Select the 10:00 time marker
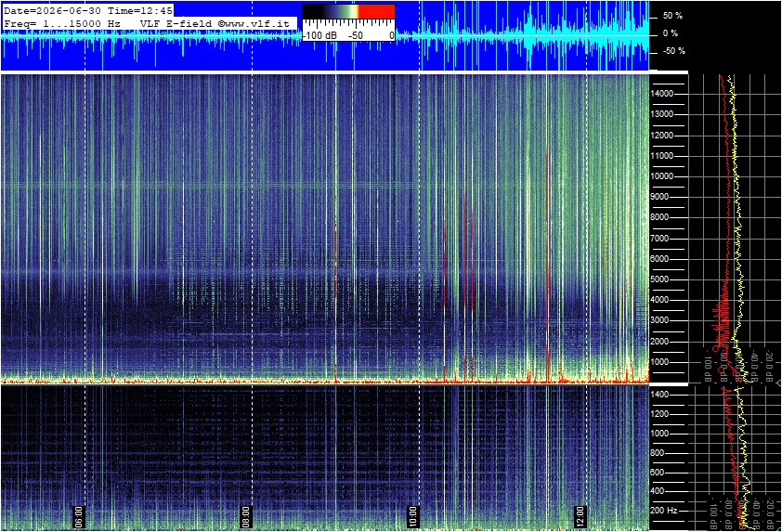This screenshot has height=532, width=782. (x=413, y=516)
